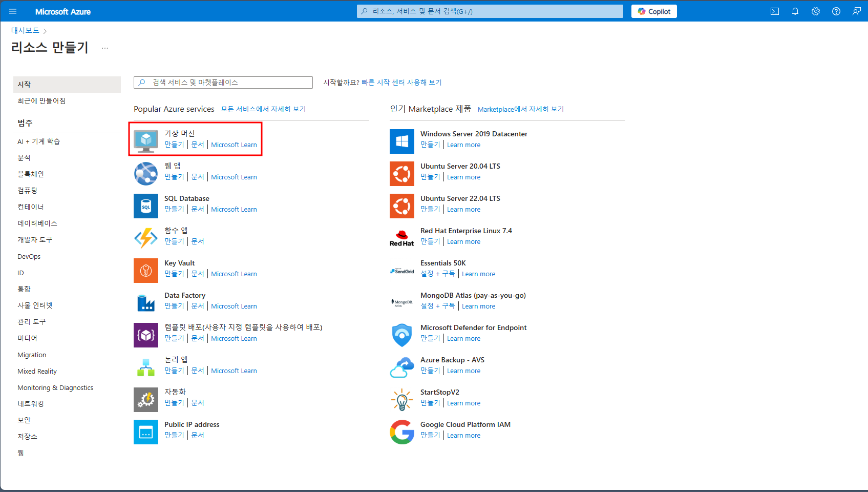Select the Migration category
This screenshot has width=868, height=492.
pyautogui.click(x=32, y=355)
